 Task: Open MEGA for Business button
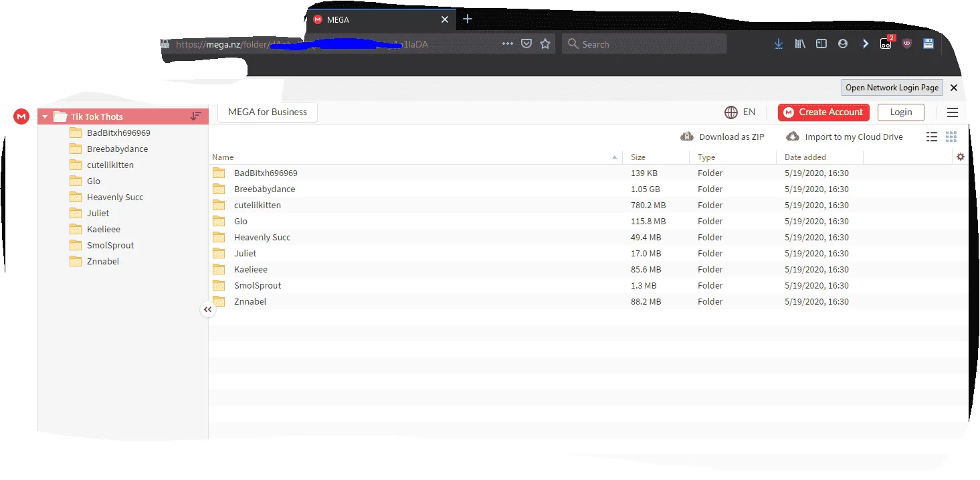[x=268, y=112]
